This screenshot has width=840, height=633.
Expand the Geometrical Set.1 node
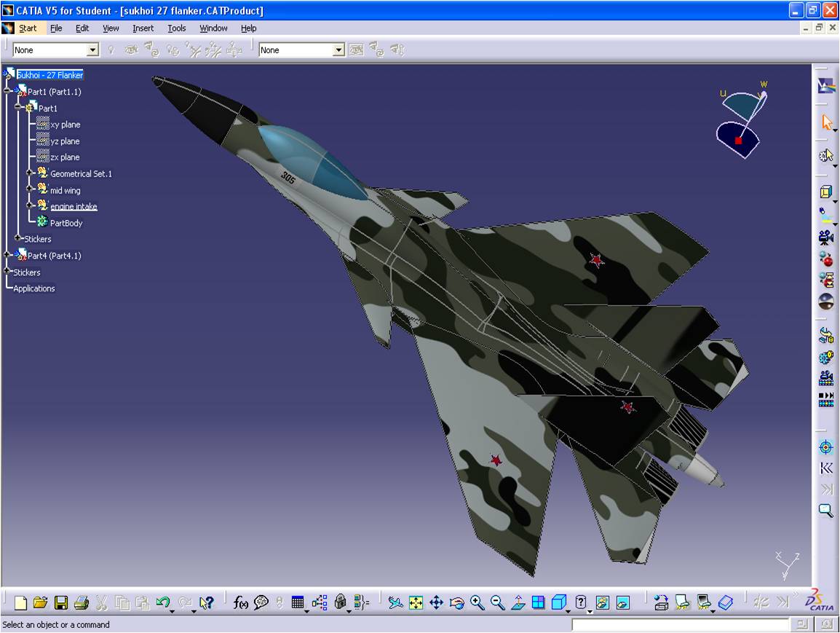click(x=29, y=173)
